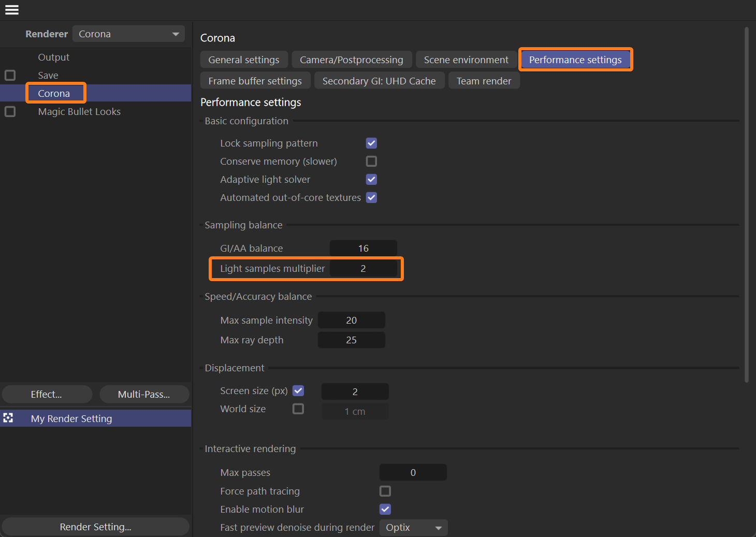Click the Speed/Accuracy balance section header

[x=258, y=296]
